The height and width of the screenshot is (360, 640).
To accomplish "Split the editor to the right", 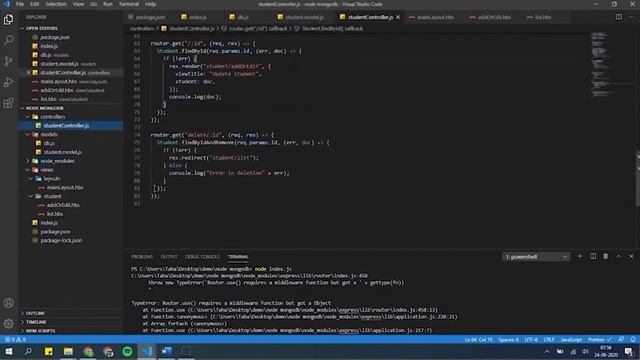I will click(619, 17).
